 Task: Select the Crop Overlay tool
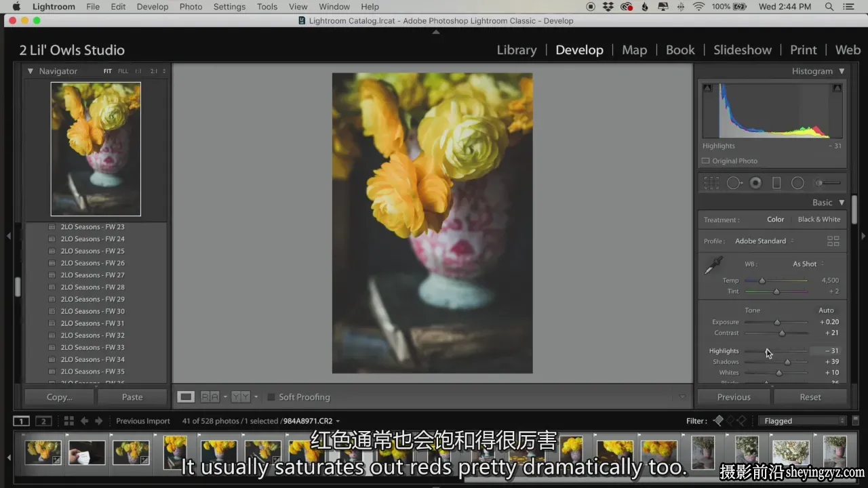coord(711,183)
